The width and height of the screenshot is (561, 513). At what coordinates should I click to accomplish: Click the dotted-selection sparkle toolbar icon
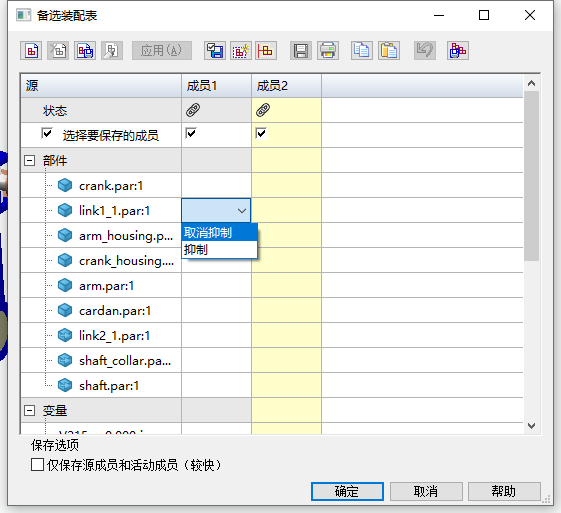[x=240, y=50]
